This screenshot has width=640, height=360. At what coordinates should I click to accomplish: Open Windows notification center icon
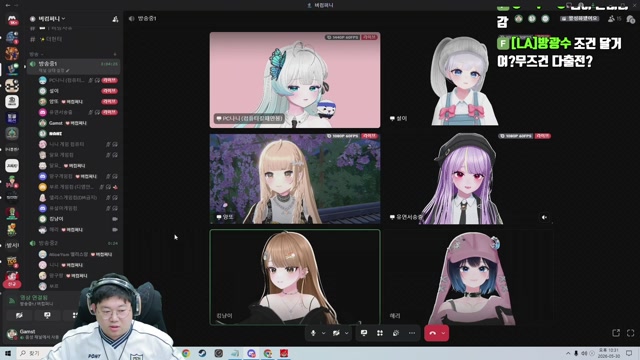coord(629,353)
